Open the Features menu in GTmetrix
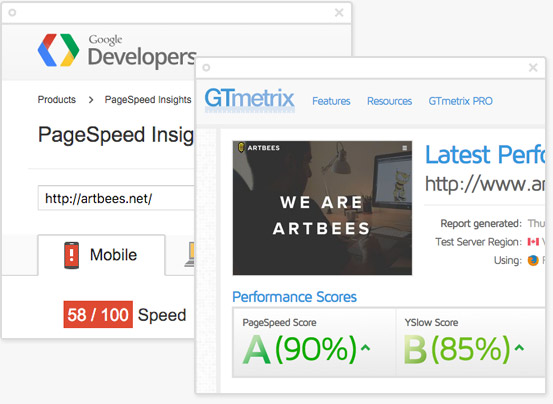Image resolution: width=553 pixels, height=404 pixels. [331, 101]
